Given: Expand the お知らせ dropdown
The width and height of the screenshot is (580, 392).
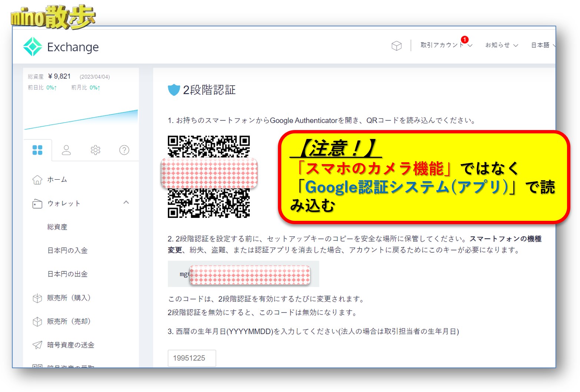Looking at the screenshot, I should [x=501, y=45].
